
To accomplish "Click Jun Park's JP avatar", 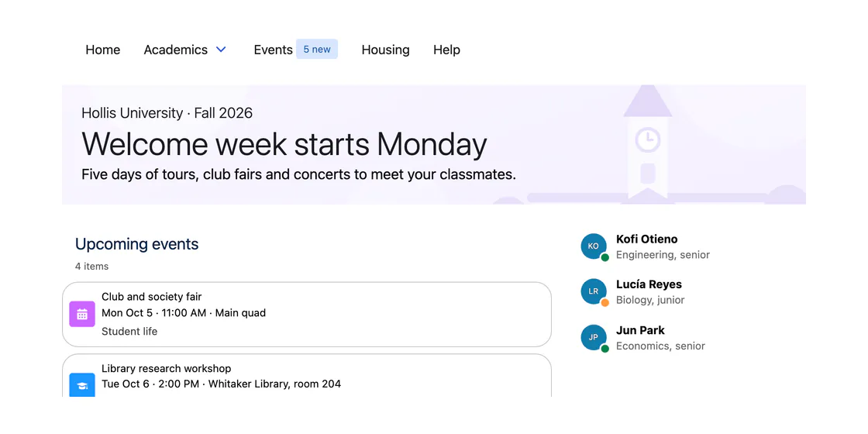I will click(594, 337).
